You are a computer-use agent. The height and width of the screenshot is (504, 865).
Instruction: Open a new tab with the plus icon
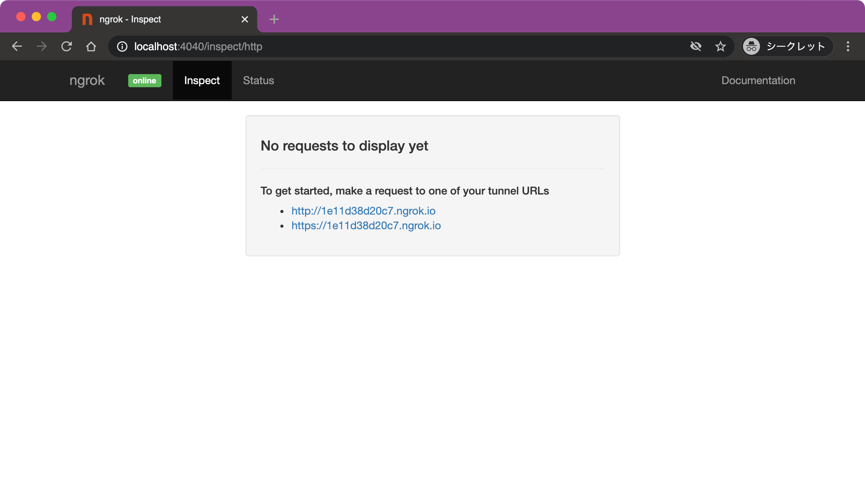tap(274, 19)
